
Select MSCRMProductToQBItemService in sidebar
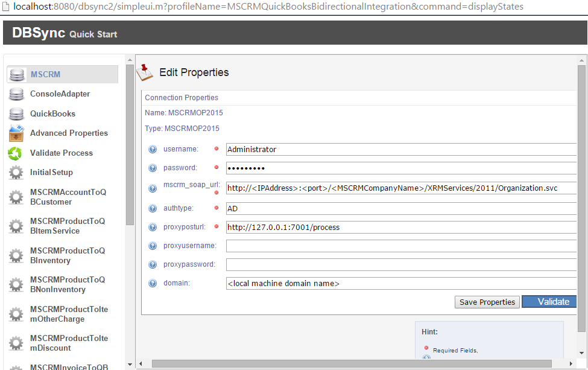point(68,226)
